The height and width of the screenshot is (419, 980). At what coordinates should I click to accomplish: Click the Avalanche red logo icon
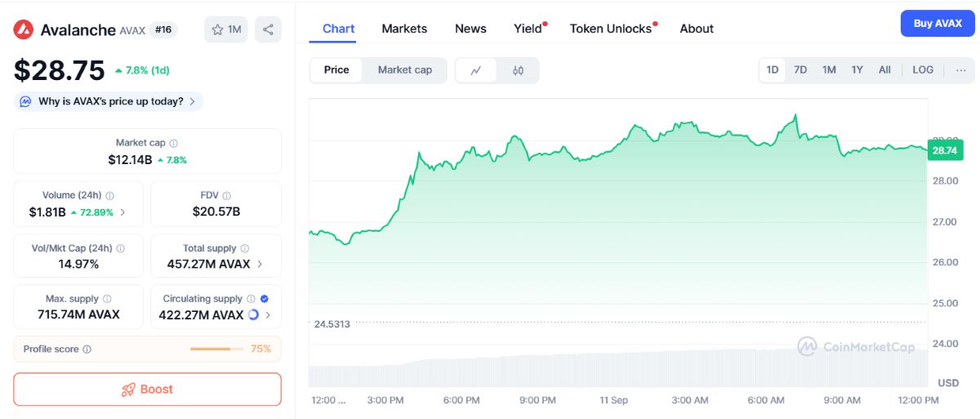point(23,29)
